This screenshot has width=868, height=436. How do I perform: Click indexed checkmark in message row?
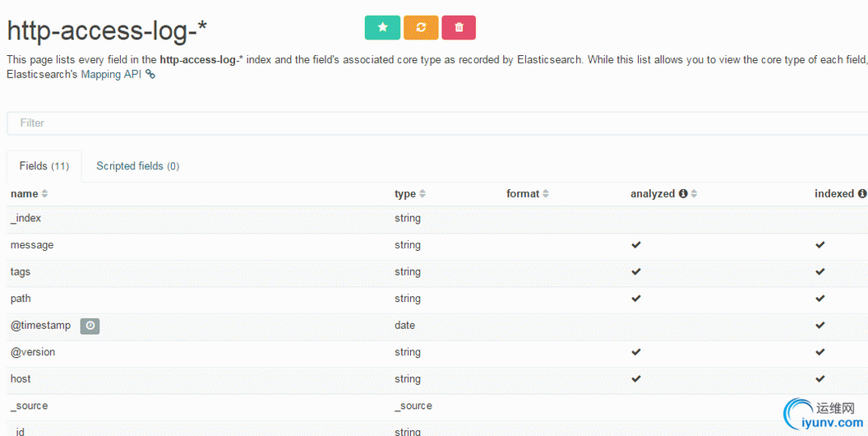(x=820, y=244)
